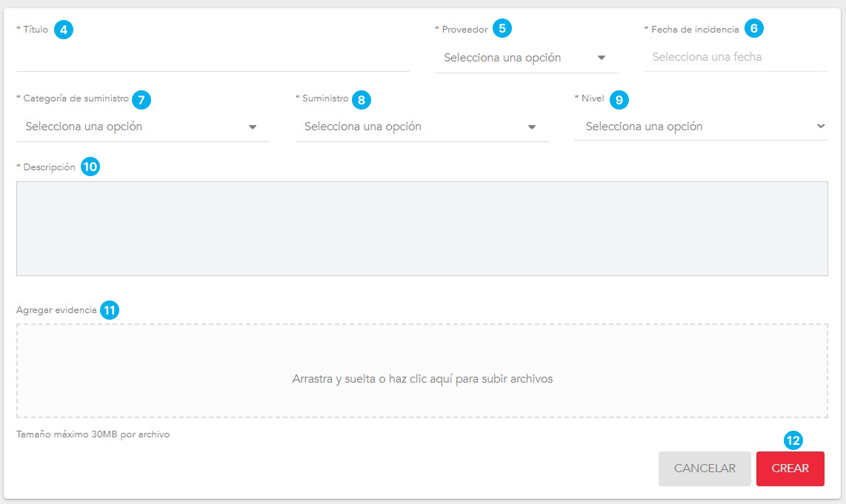Click badge 10 next to Descripción
Viewport: 846px width, 504px height.
click(90, 167)
